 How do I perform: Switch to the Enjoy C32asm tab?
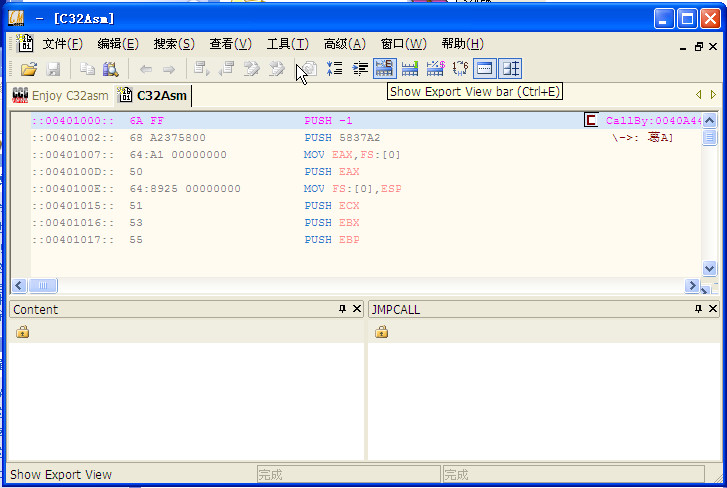click(60, 95)
